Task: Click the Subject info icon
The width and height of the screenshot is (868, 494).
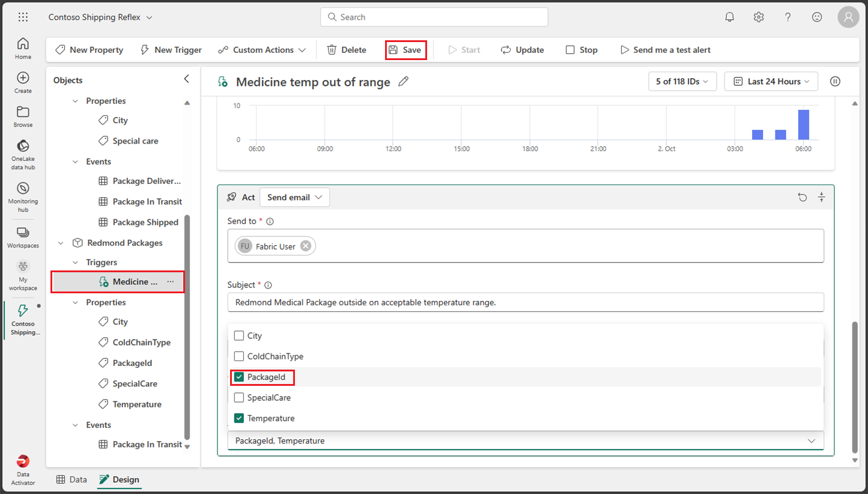Action: (268, 285)
